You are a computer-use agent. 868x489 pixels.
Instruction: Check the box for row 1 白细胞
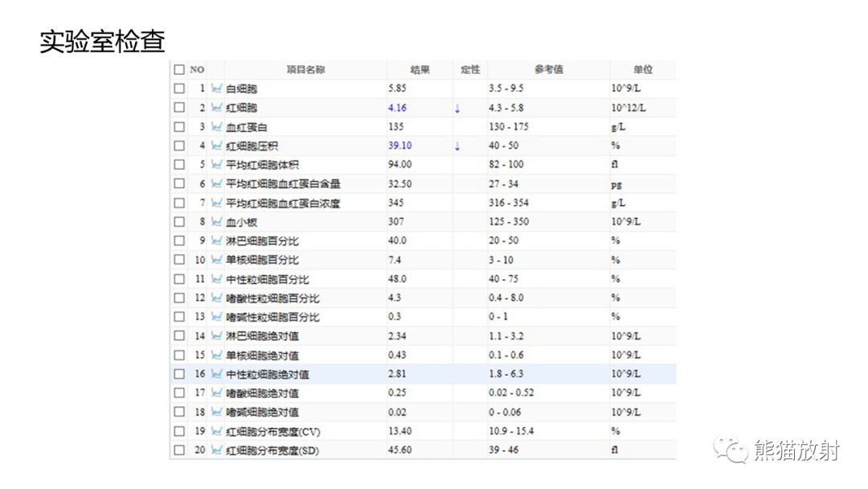[178, 88]
